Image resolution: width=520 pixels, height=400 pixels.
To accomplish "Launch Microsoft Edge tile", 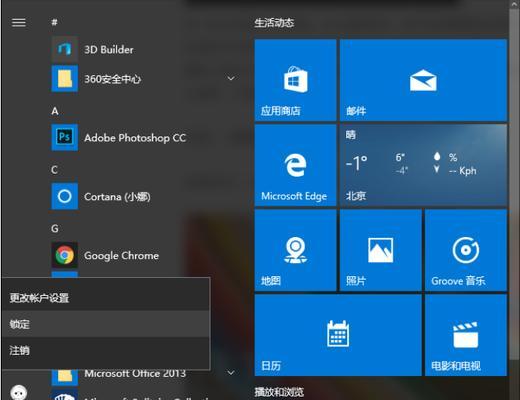I will pyautogui.click(x=295, y=165).
